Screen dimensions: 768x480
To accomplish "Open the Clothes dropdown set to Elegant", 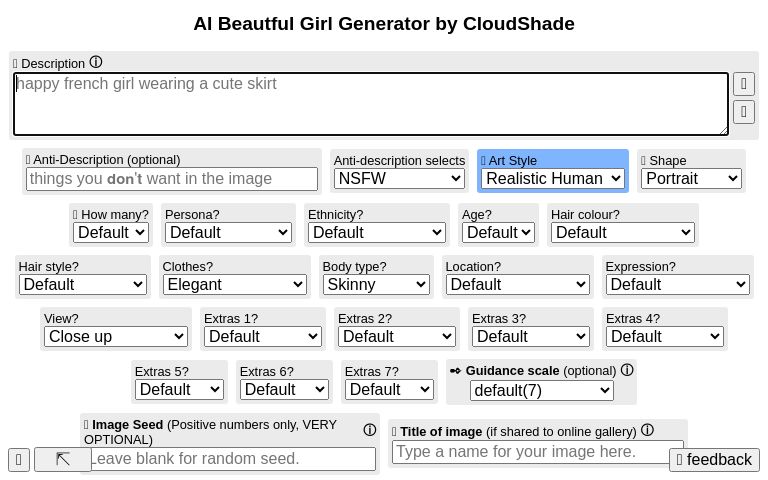I will tap(235, 284).
